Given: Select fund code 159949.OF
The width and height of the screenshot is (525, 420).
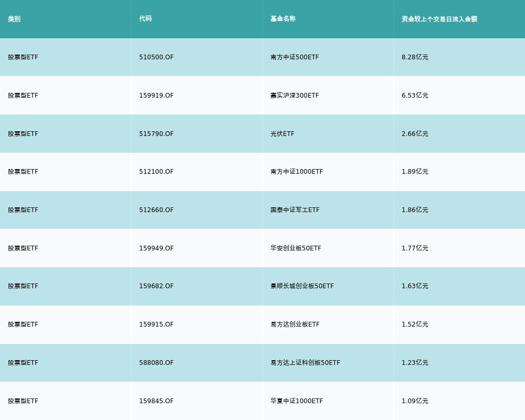Looking at the screenshot, I should point(156,248).
